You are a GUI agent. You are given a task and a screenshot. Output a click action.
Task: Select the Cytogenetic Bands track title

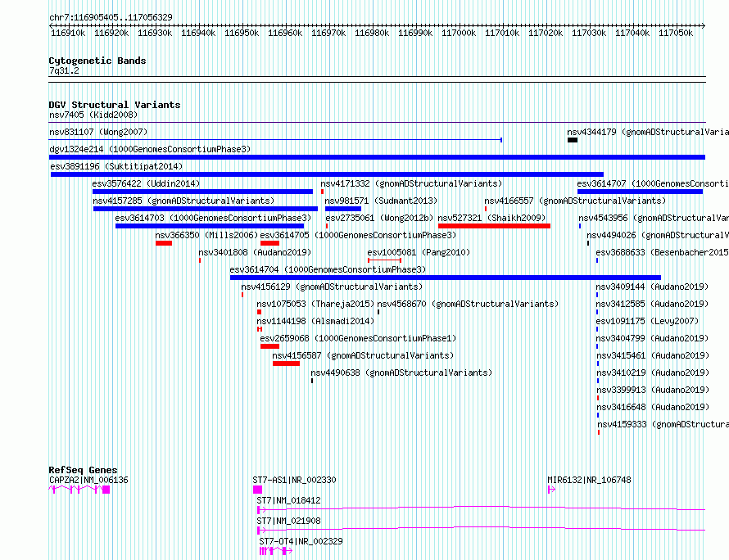coord(97,61)
